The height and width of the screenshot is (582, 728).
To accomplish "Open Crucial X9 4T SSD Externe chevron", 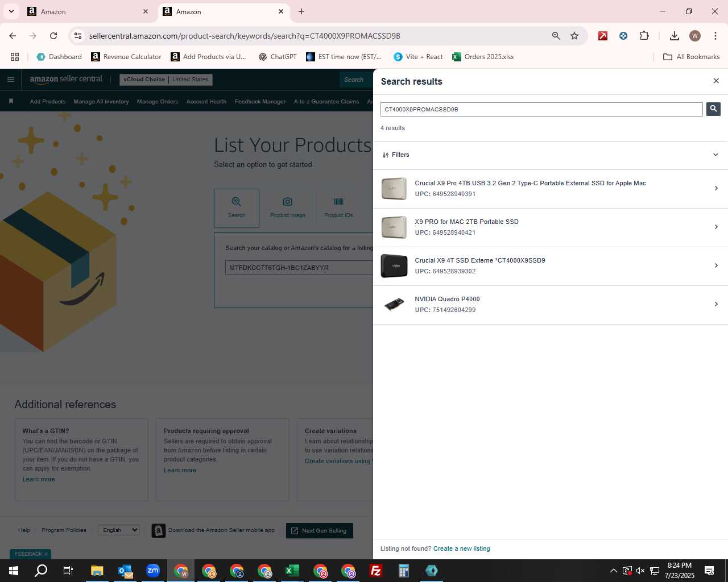I will tap(716, 265).
